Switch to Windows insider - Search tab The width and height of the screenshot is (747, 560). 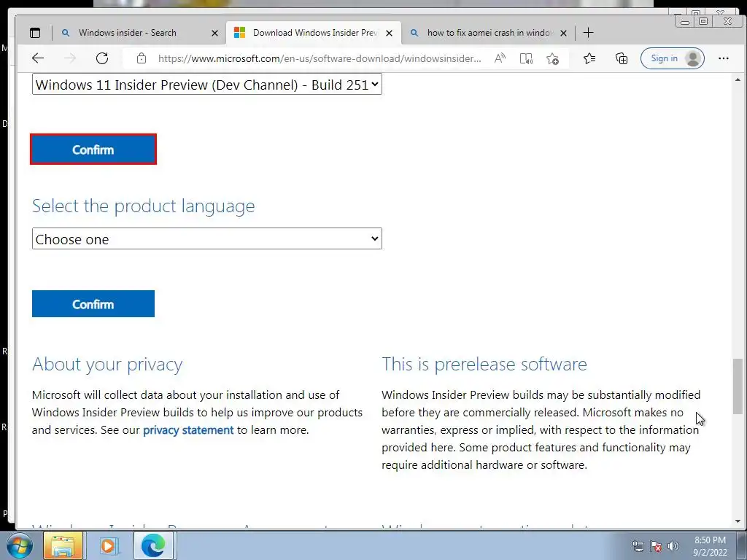point(138,33)
